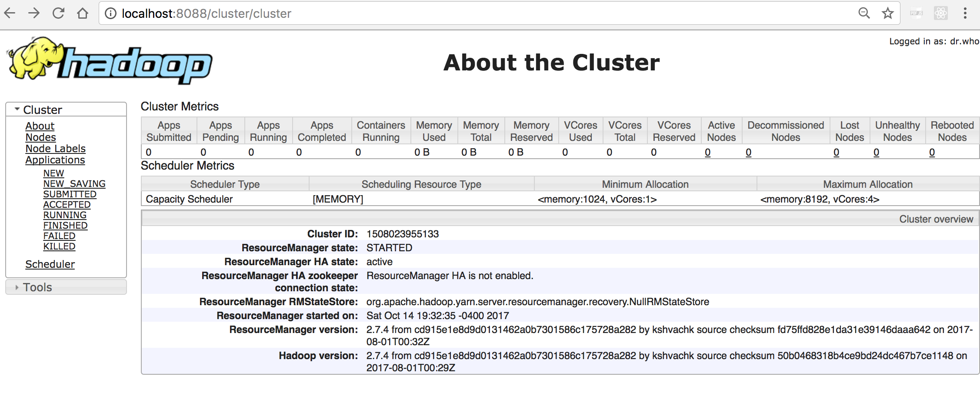Click the <memory:1024, vCores:1> value
This screenshot has height=393, width=980.
597,199
